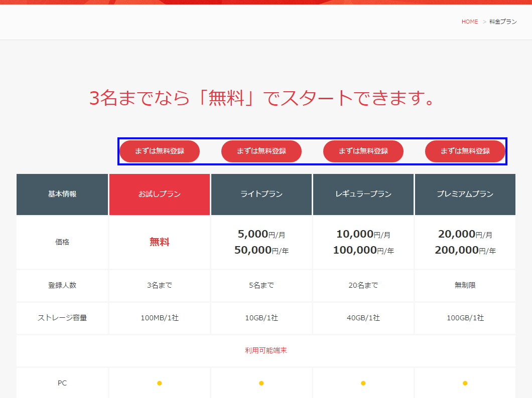Click まずは無料登録 button above お試しプラン

[x=160, y=151]
